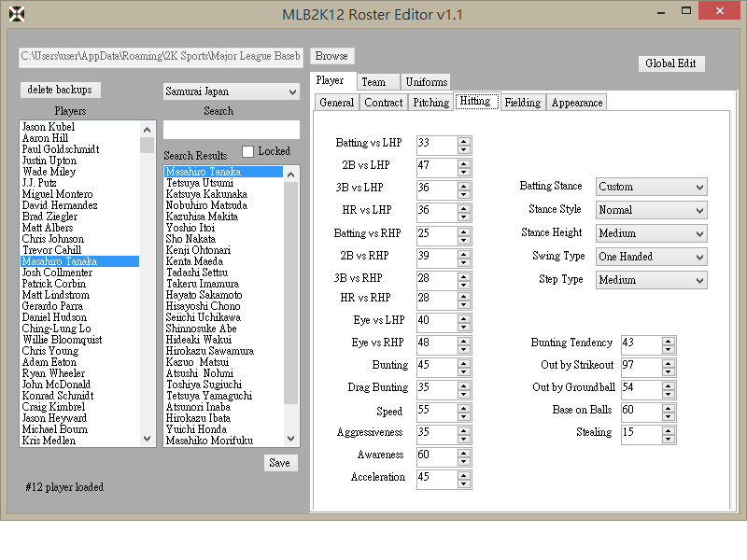Open the Swing Type dropdown
This screenshot has width=747, height=560.
[x=651, y=257]
